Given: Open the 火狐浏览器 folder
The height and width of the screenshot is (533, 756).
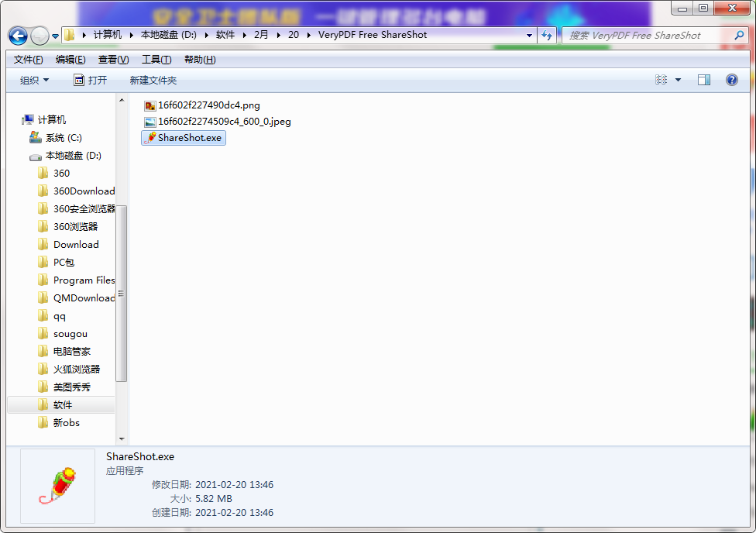Looking at the screenshot, I should click(77, 370).
